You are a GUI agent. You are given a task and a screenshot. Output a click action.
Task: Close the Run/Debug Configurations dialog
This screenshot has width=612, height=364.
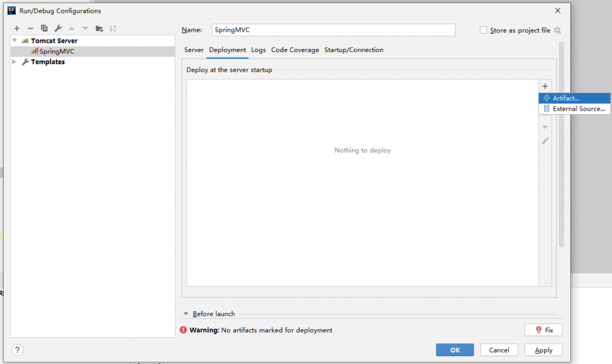(x=558, y=10)
